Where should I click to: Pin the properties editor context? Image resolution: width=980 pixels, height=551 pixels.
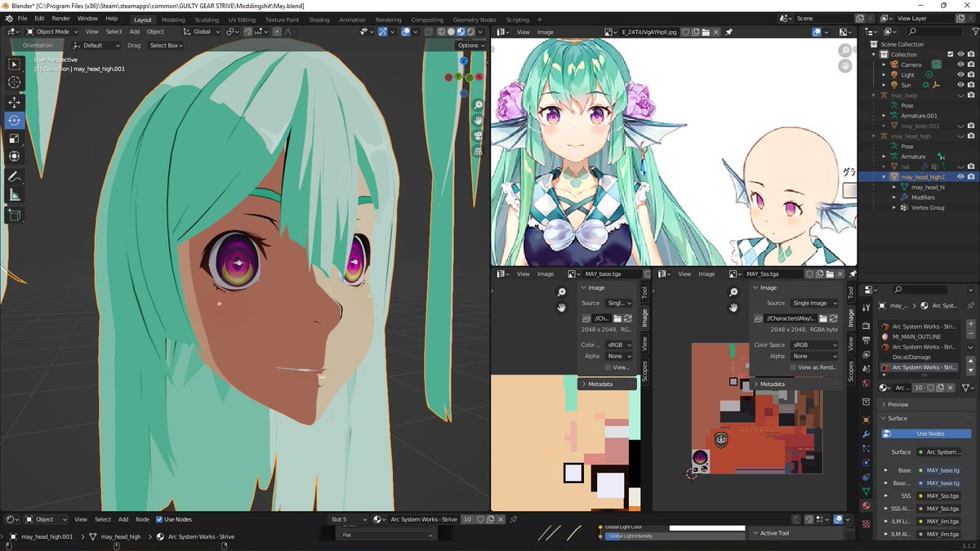coord(969,305)
